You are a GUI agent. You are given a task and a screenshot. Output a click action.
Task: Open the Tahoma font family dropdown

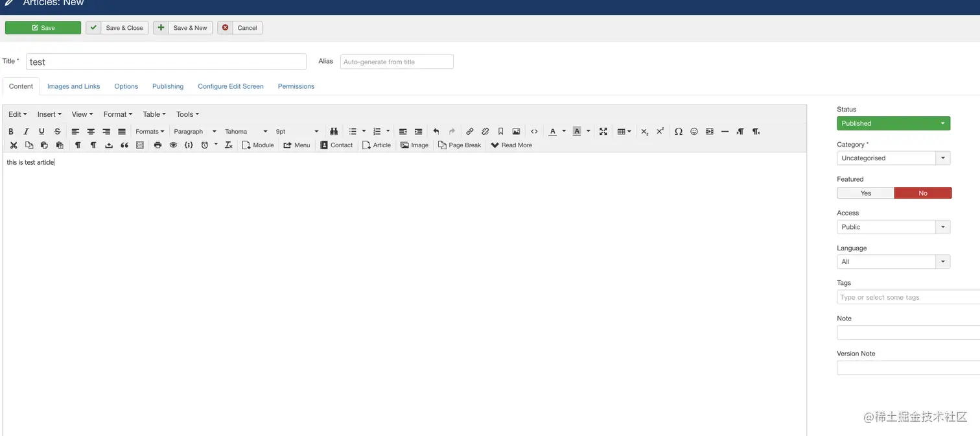246,132
